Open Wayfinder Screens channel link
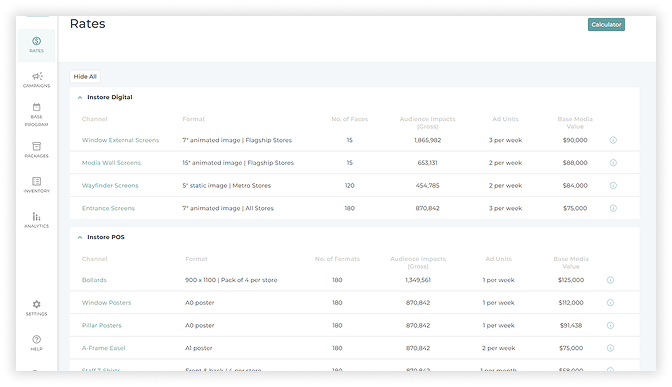Screen dimensions: 672x387 pos(110,186)
